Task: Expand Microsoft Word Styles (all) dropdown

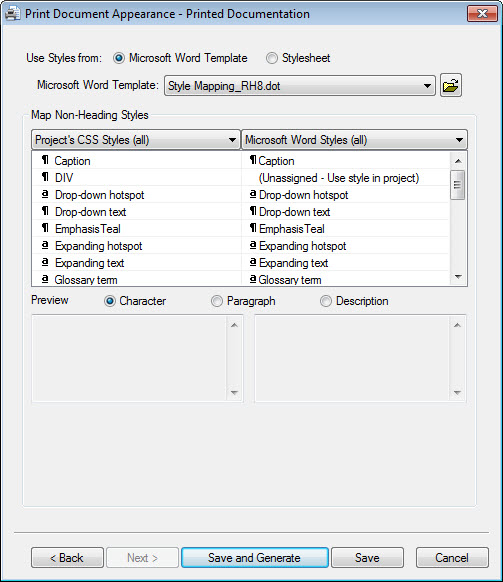Action: click(x=355, y=140)
